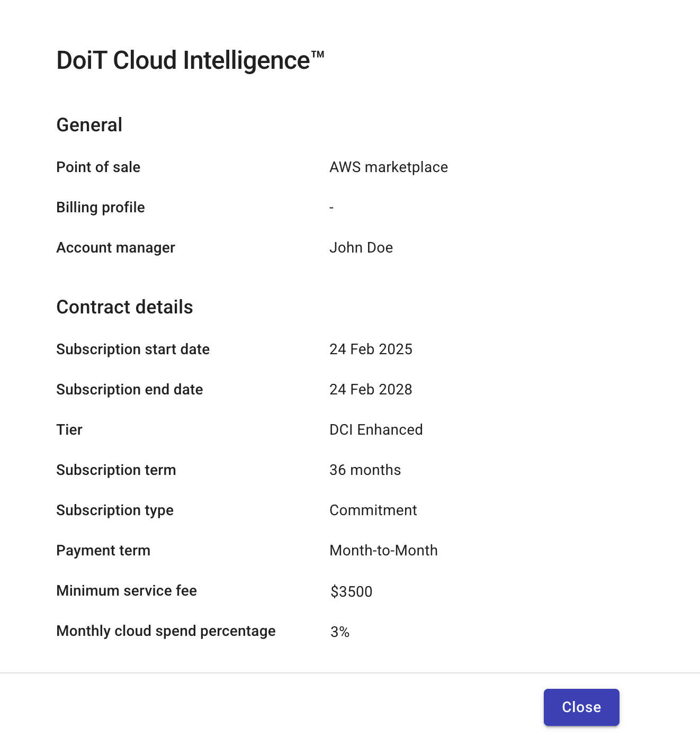Screen dimensions: 700x737
Task: Click the Contract details section heading
Action: (x=124, y=307)
